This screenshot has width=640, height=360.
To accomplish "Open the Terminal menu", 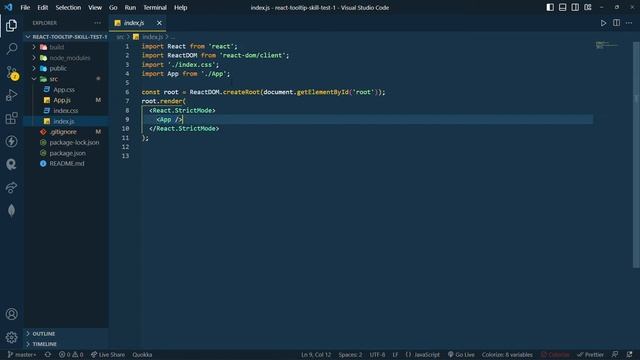I will tap(155, 7).
